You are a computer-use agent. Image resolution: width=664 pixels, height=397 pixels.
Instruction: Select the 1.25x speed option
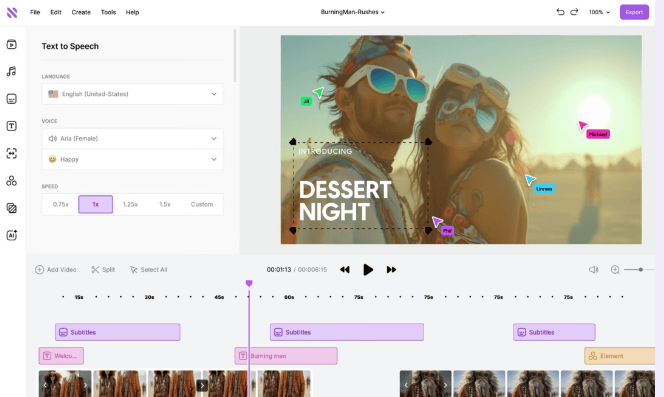[x=130, y=204]
